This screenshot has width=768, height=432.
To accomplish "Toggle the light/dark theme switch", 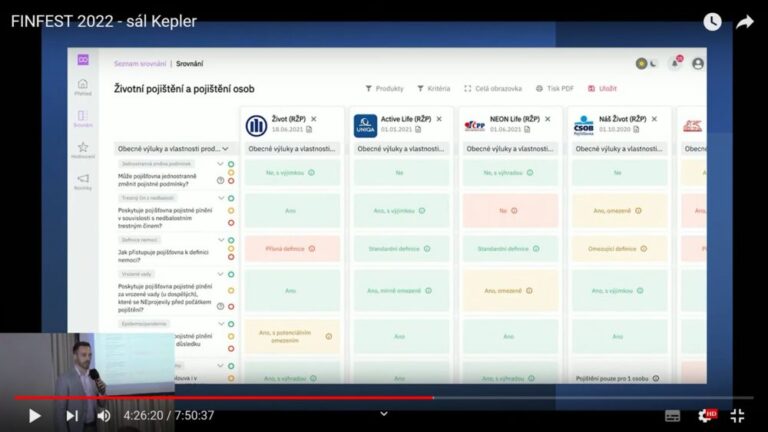I will point(647,63).
